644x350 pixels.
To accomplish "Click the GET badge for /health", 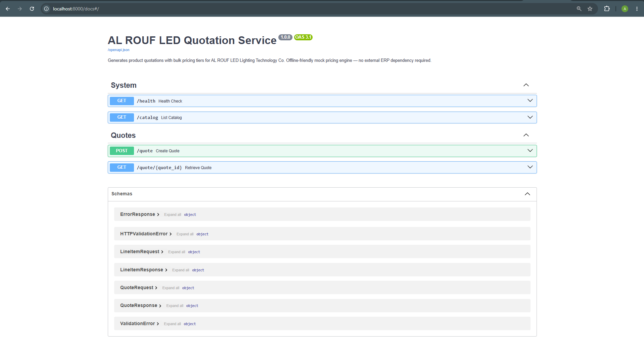I will [122, 101].
